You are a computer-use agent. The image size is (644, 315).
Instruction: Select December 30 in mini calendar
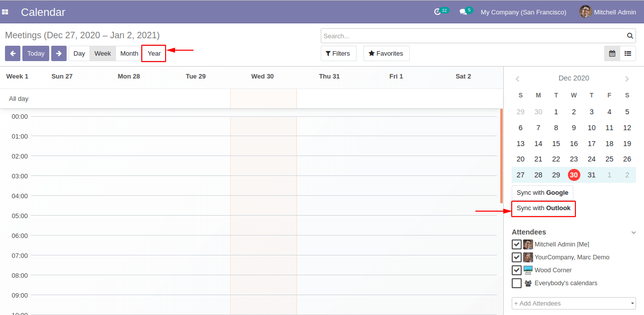[x=574, y=175]
